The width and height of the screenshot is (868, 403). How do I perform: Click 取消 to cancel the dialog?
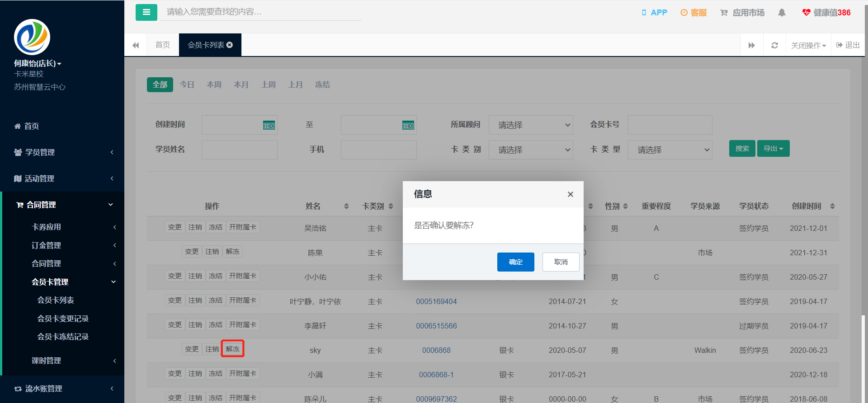tap(561, 262)
